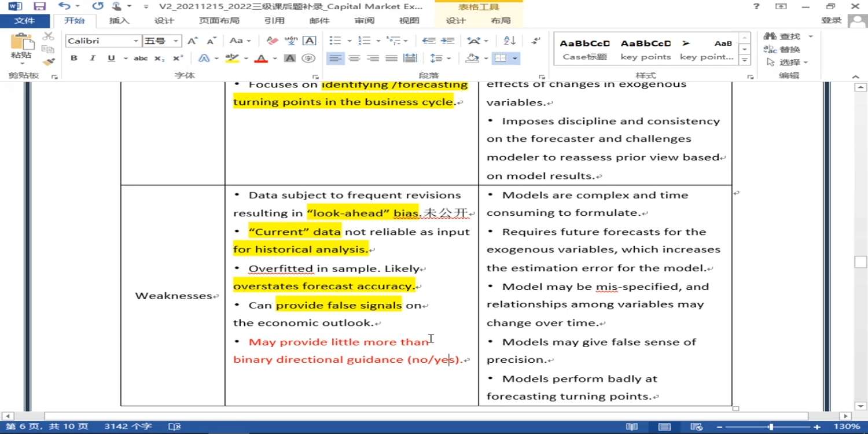Toggle bold formatting
The height and width of the screenshot is (434, 868).
[x=74, y=58]
